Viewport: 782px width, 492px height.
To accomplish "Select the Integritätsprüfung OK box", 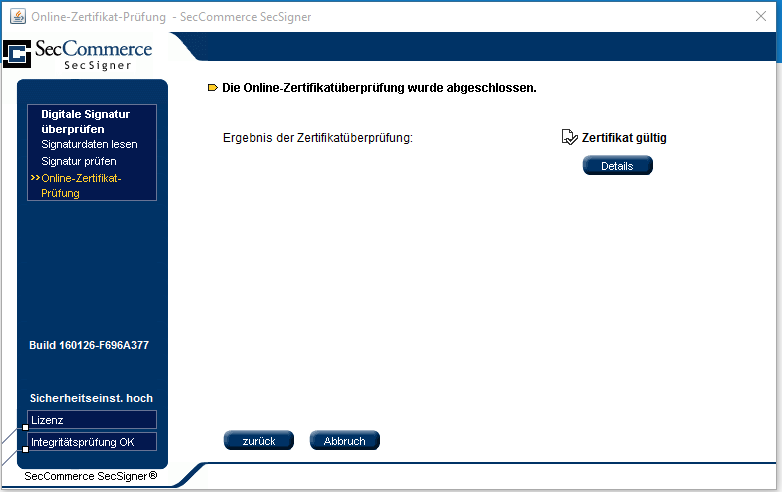I will click(92, 442).
